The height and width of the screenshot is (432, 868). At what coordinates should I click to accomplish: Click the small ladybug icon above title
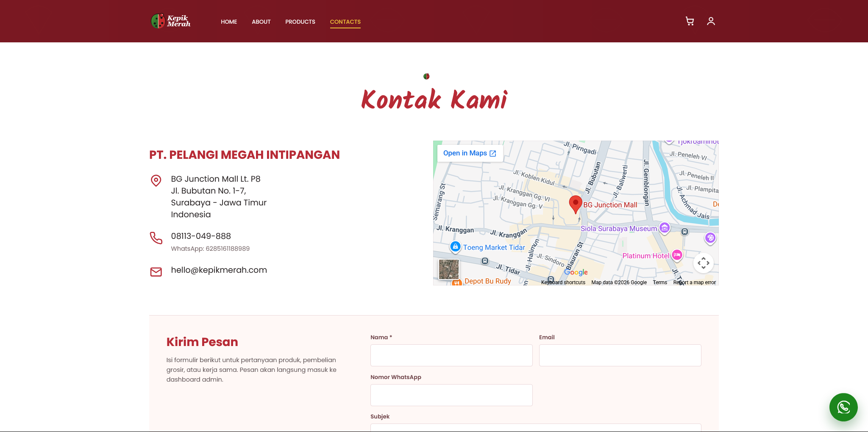[x=426, y=76]
